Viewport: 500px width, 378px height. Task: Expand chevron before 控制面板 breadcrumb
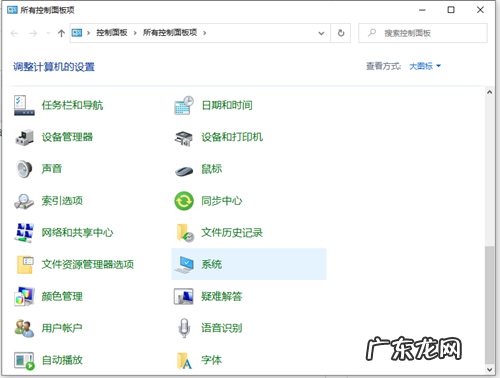[89, 33]
